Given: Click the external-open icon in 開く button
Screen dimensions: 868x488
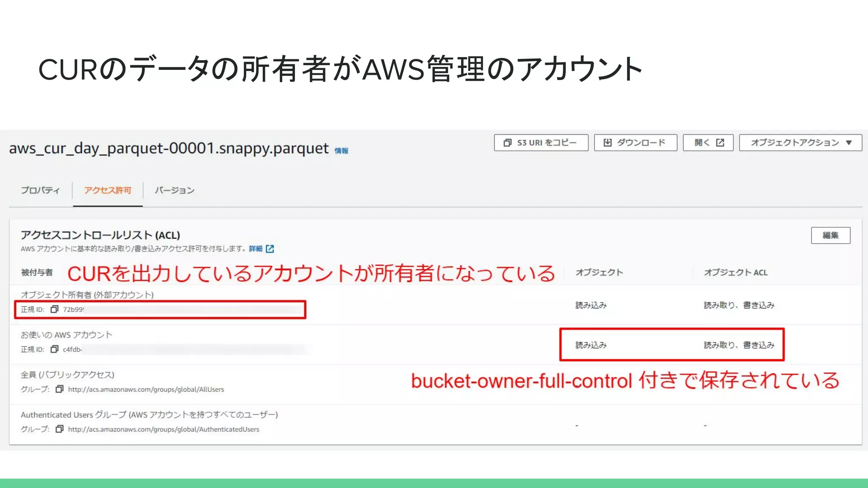Looking at the screenshot, I should click(720, 143).
